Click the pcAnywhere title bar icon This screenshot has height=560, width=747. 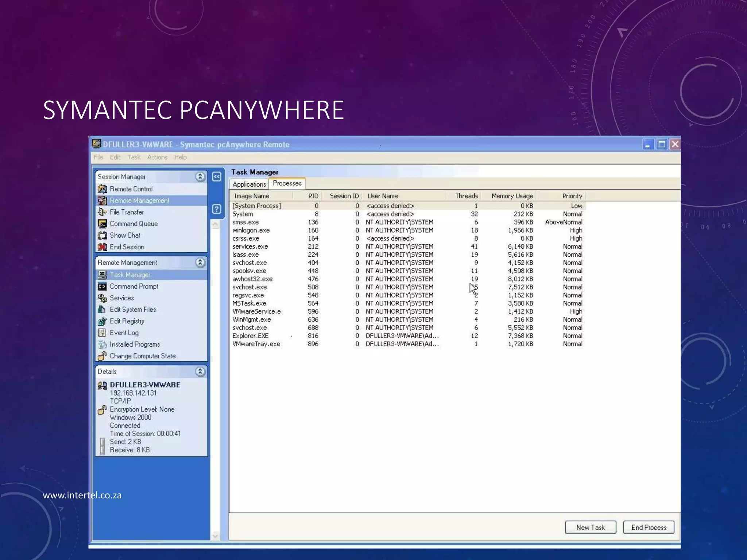click(x=96, y=144)
